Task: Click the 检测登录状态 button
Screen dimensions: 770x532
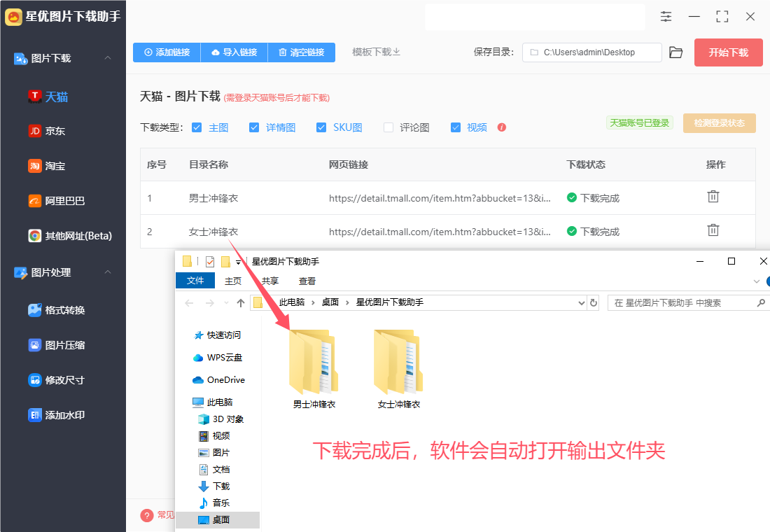Action: [720, 123]
